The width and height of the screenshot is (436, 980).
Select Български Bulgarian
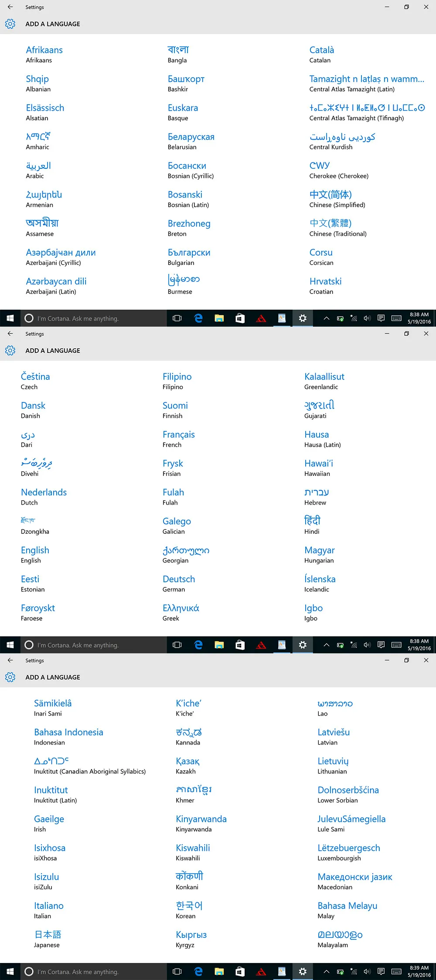pos(189,257)
